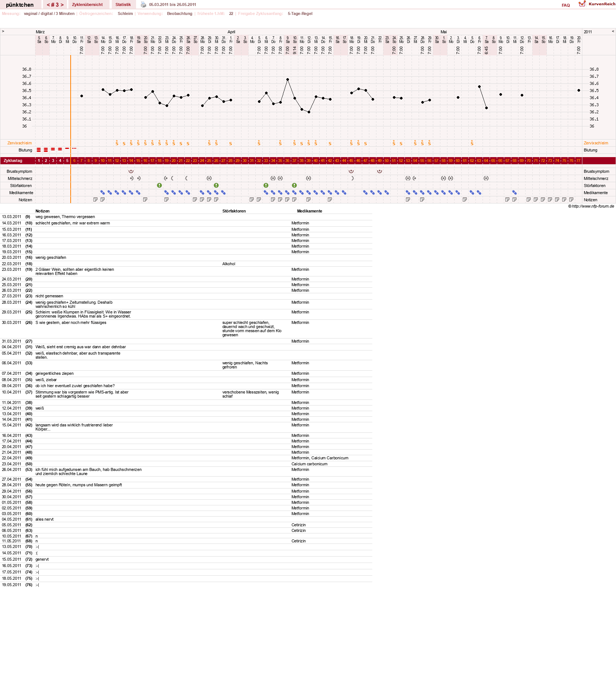Expand chart with the > arrow above March
The height and width of the screenshot is (695, 616).
click(x=3, y=31)
